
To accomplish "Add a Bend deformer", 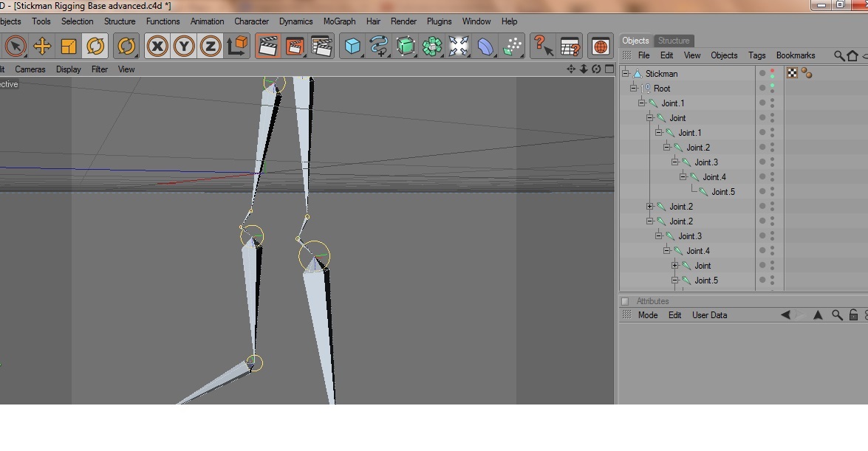I will point(485,46).
